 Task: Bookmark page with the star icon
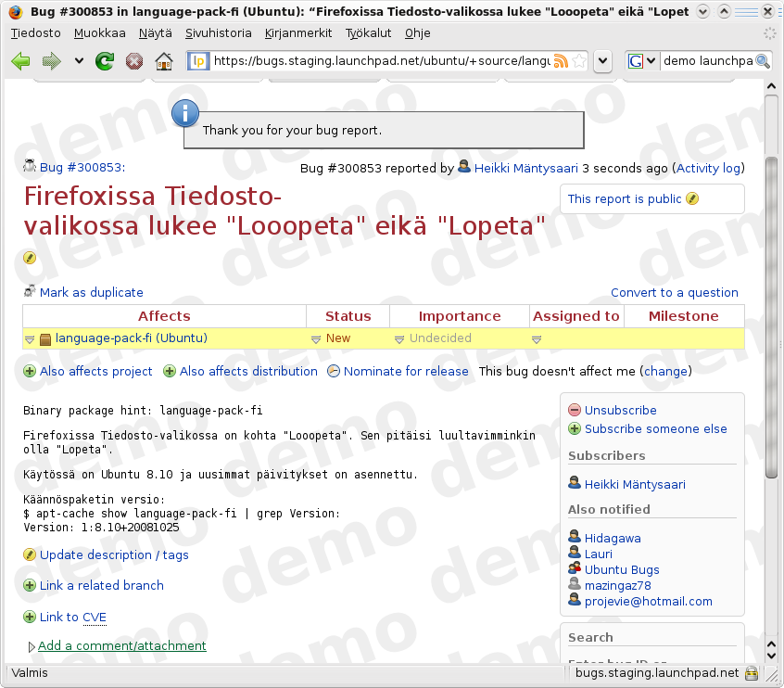tap(578, 61)
